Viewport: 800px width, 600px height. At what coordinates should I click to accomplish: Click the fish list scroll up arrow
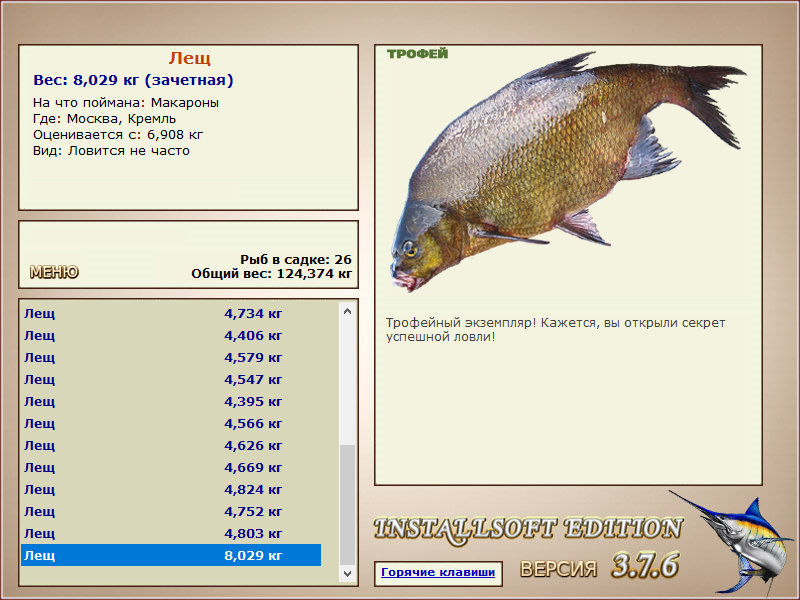click(x=347, y=311)
